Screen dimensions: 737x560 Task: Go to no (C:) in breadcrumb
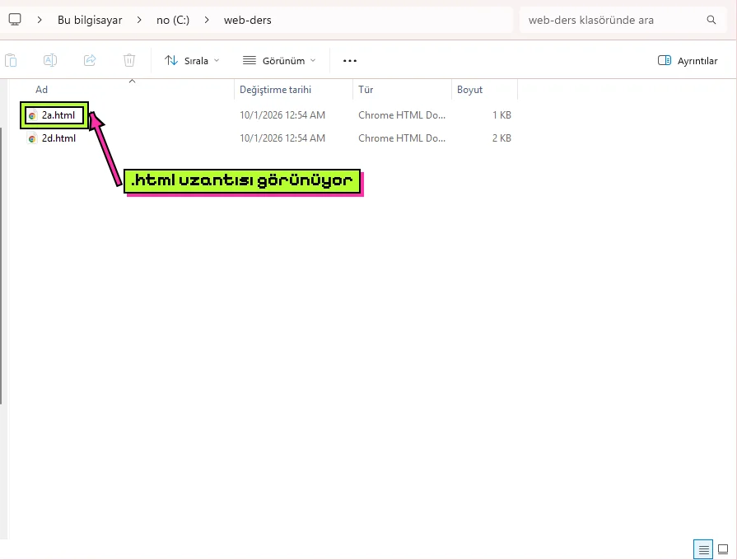[x=173, y=20]
